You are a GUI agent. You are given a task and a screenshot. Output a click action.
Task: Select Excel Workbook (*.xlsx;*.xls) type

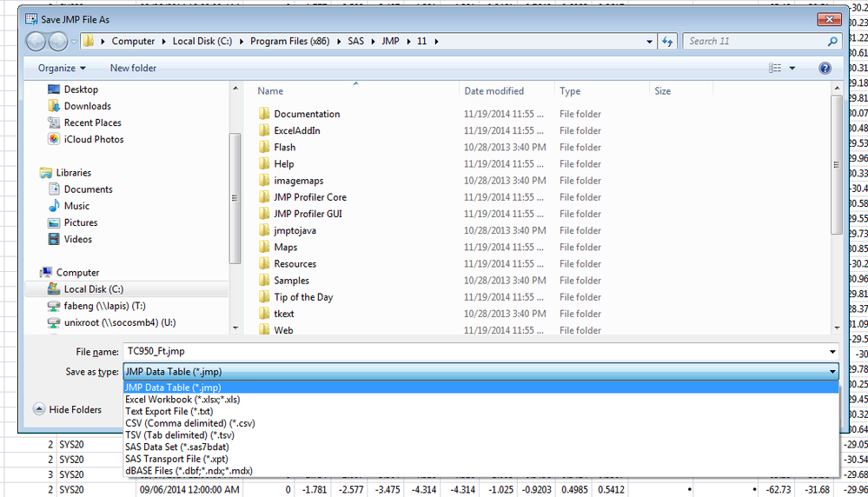(480, 400)
